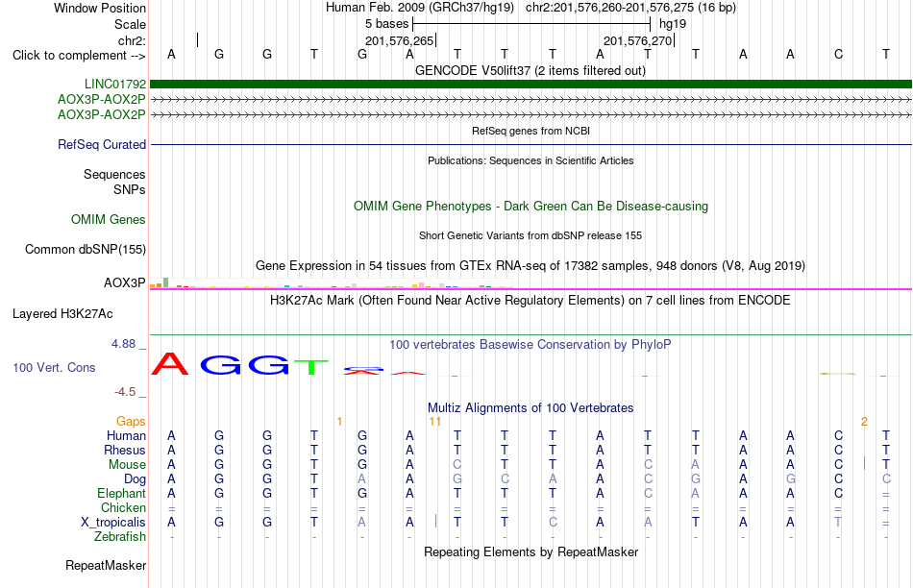Select the Chicken alignment row label
Viewport: 913px width, 588px height.
123,507
